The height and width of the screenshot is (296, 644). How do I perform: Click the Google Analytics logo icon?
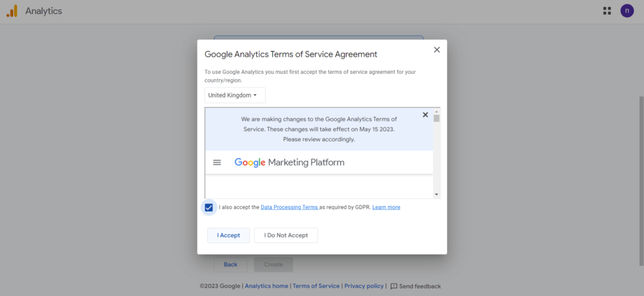click(12, 11)
